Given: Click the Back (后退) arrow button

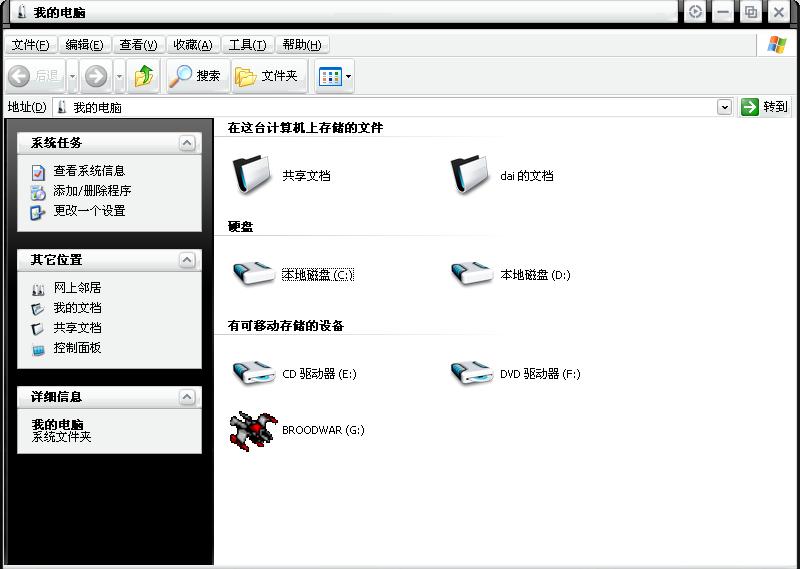Looking at the screenshot, I should point(36,76).
